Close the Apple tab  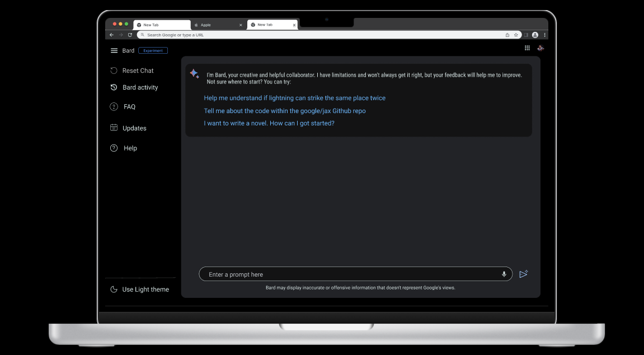click(x=241, y=25)
